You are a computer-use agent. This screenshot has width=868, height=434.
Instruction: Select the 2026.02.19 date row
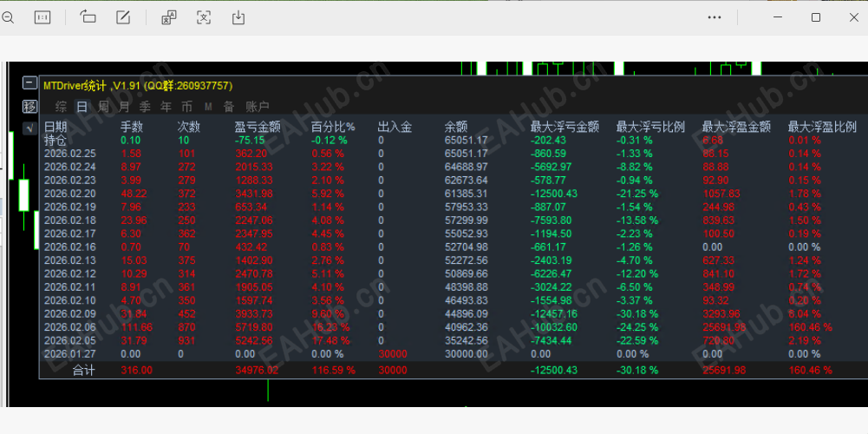pos(69,207)
